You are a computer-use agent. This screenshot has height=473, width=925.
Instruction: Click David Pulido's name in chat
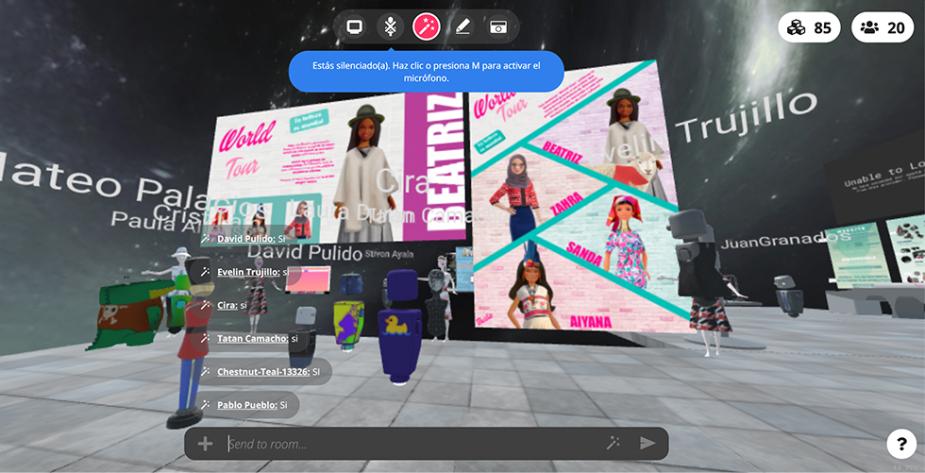(x=245, y=239)
